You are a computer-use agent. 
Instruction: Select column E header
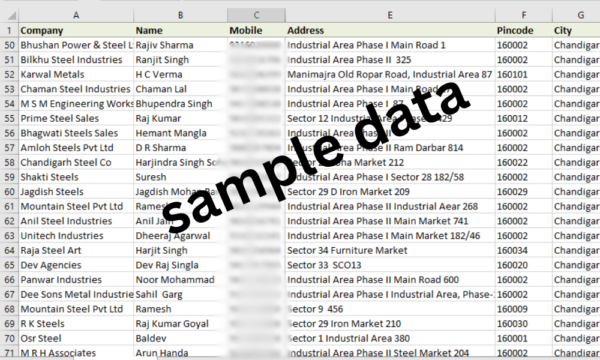click(390, 15)
